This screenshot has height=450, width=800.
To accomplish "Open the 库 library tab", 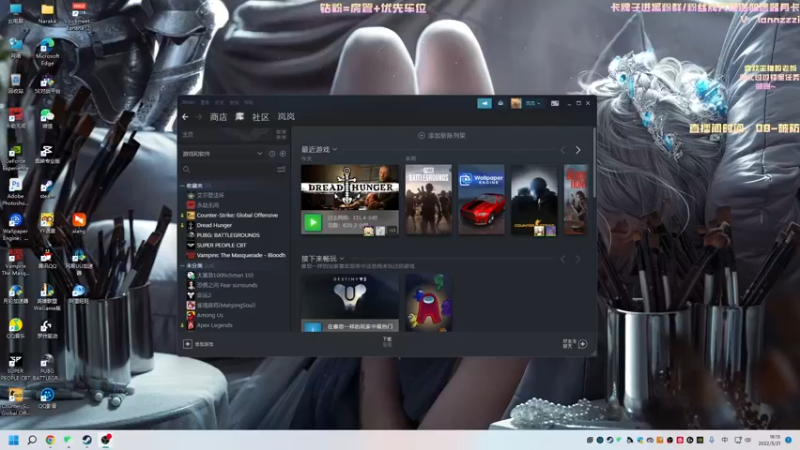I will [x=239, y=117].
